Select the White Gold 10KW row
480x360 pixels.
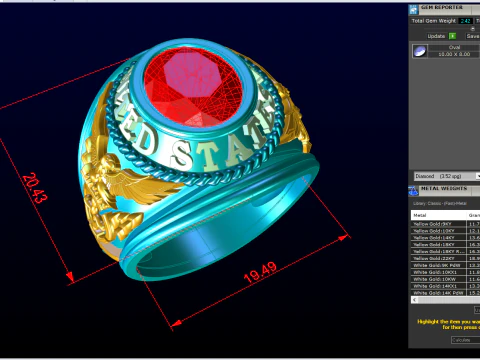tap(445, 279)
